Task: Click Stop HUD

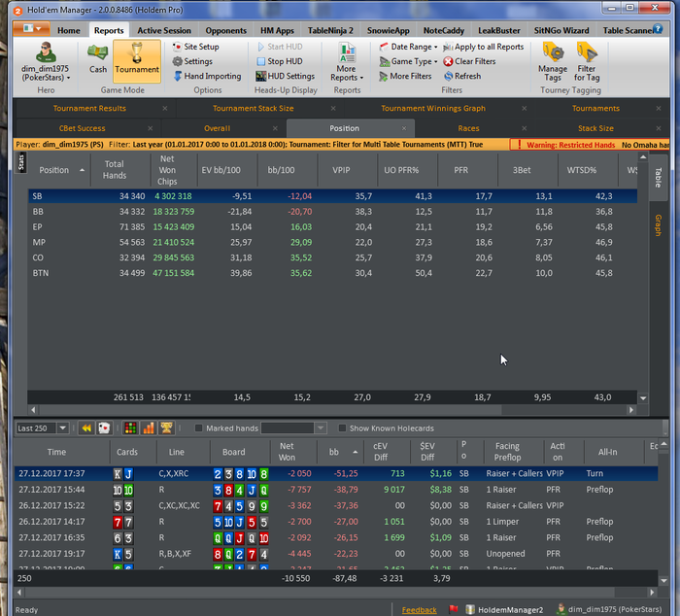Action: (x=280, y=61)
